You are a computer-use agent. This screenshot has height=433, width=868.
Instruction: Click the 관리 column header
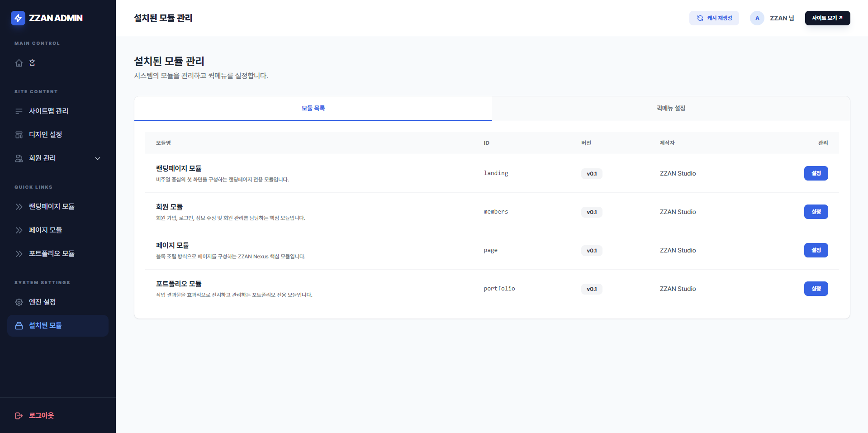click(x=823, y=143)
